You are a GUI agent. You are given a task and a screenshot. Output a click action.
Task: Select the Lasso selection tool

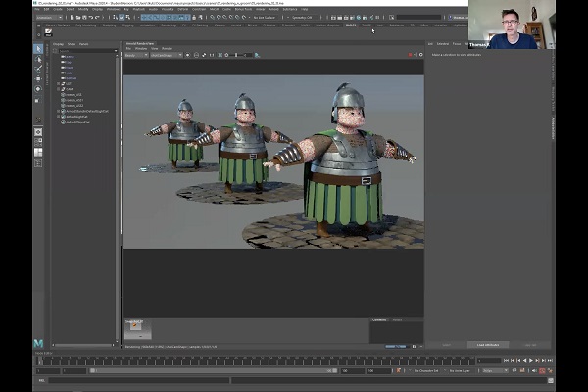pyautogui.click(x=38, y=59)
